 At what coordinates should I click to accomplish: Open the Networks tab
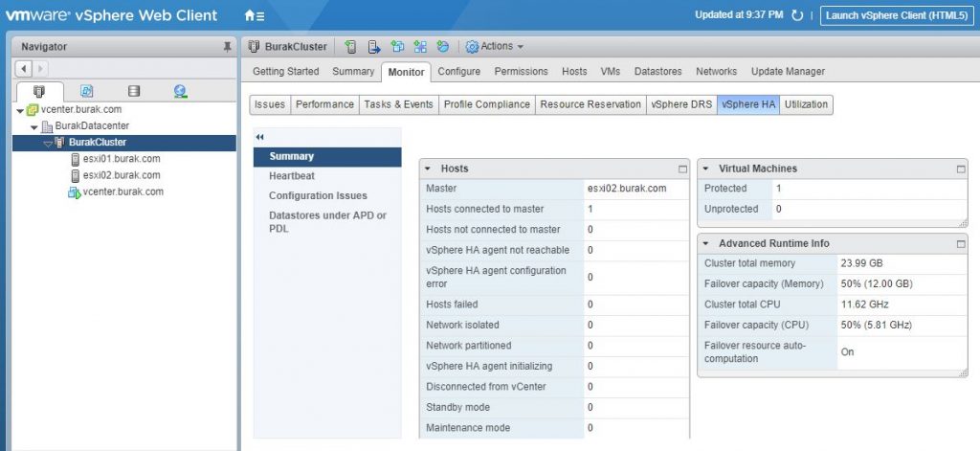click(716, 71)
